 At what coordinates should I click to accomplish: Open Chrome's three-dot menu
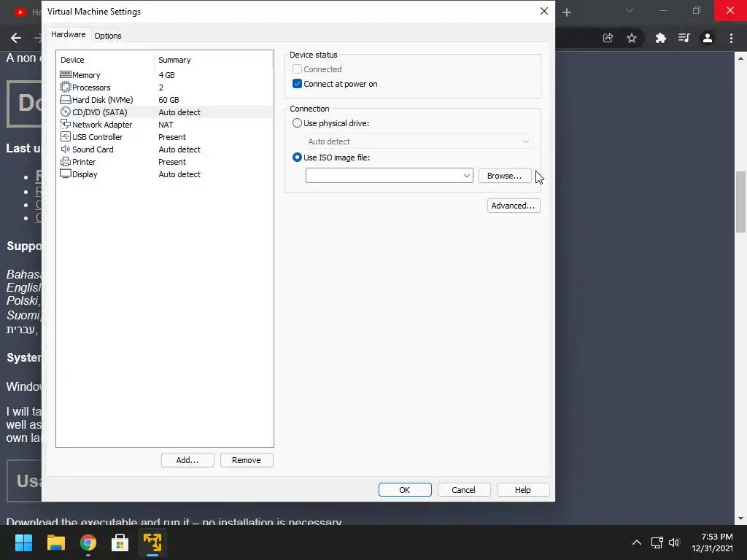click(x=731, y=38)
